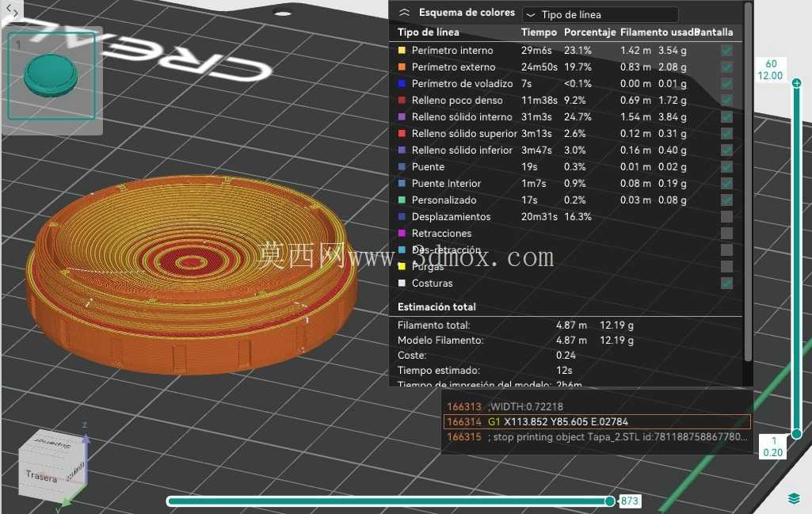Click the sliced lid model in viewport
812x514 pixels.
pos(192,274)
